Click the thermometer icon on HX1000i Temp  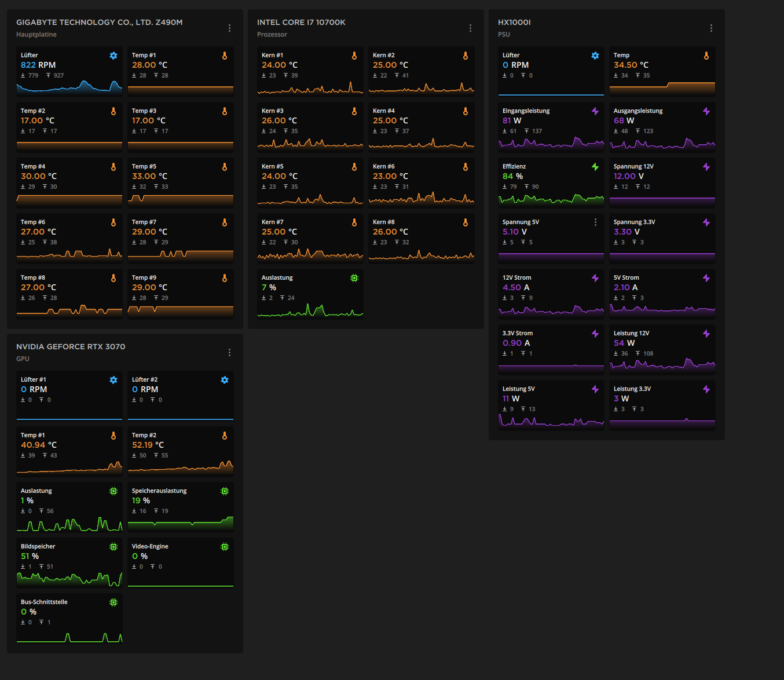706,56
